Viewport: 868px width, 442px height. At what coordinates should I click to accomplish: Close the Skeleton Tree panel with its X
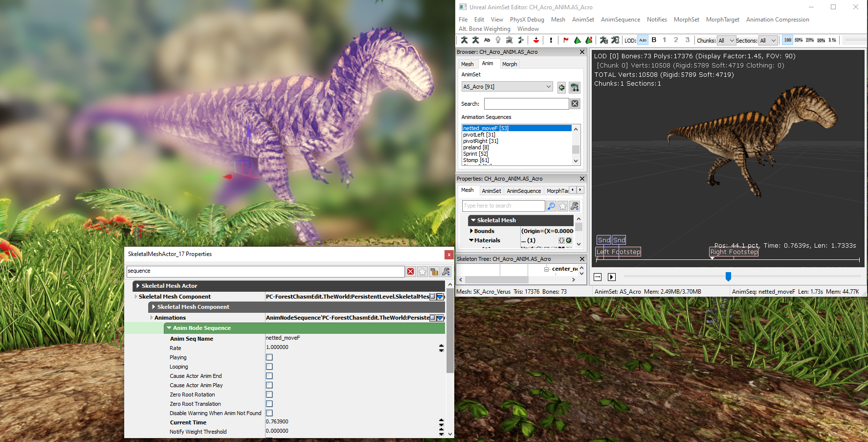(x=582, y=259)
